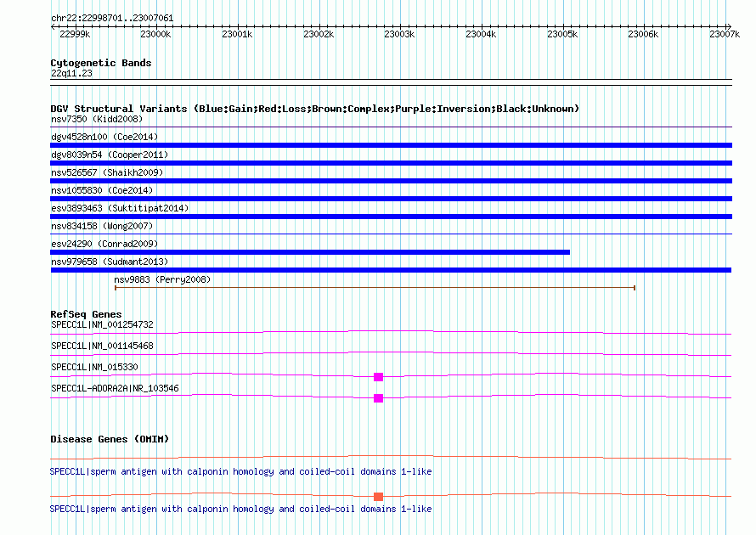Click the 23003k tick on the ruler

(x=399, y=34)
